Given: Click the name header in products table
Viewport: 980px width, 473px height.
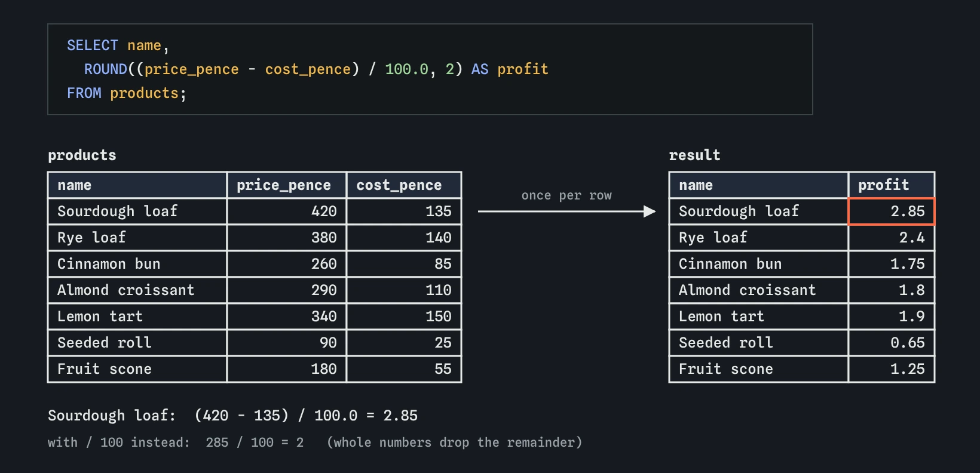Looking at the screenshot, I should (x=137, y=185).
